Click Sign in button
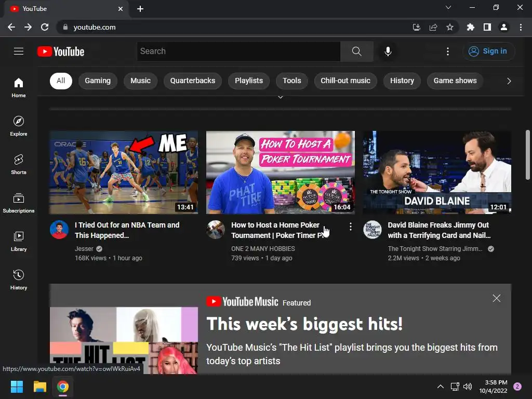Screen dimensions: 532x399 488,51
